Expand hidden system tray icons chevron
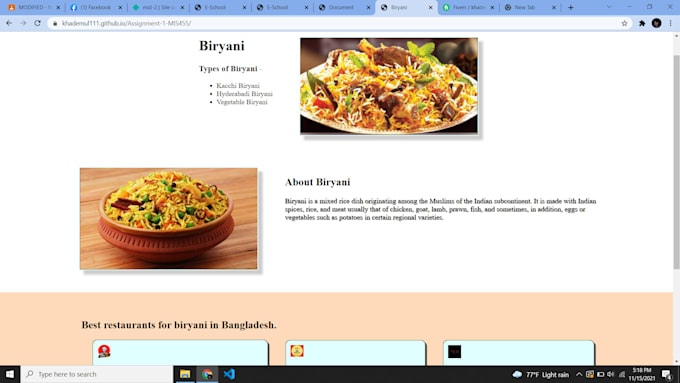This screenshot has width=680, height=383. pos(579,374)
